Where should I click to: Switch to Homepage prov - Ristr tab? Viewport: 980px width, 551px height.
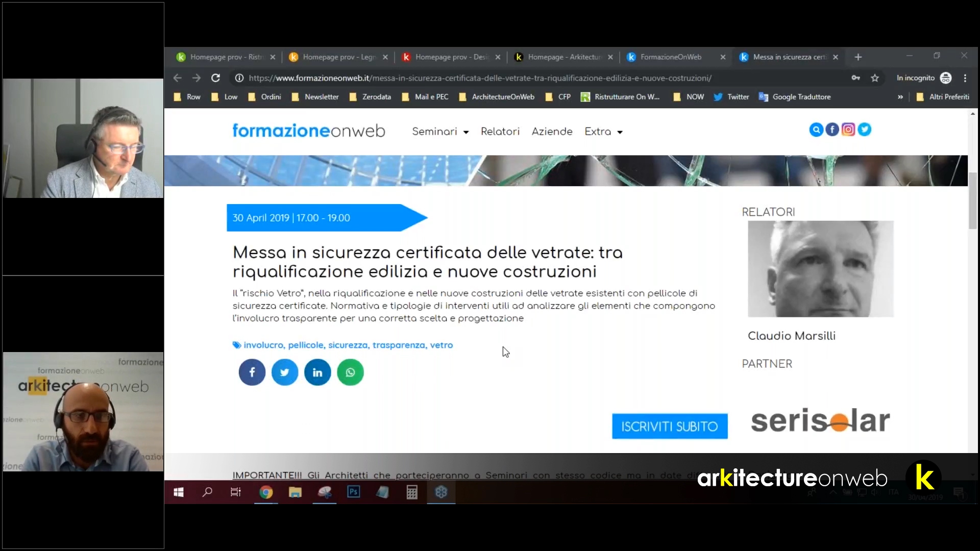(226, 57)
